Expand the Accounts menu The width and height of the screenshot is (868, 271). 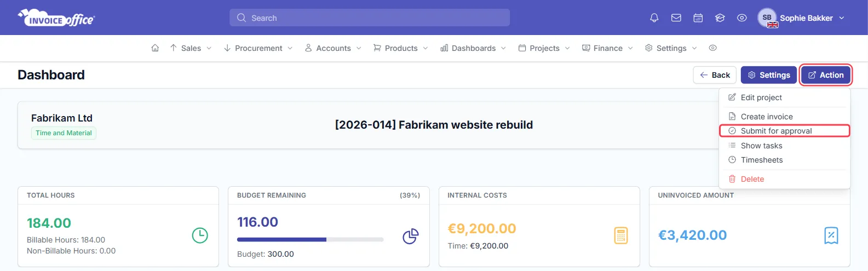[x=334, y=48]
